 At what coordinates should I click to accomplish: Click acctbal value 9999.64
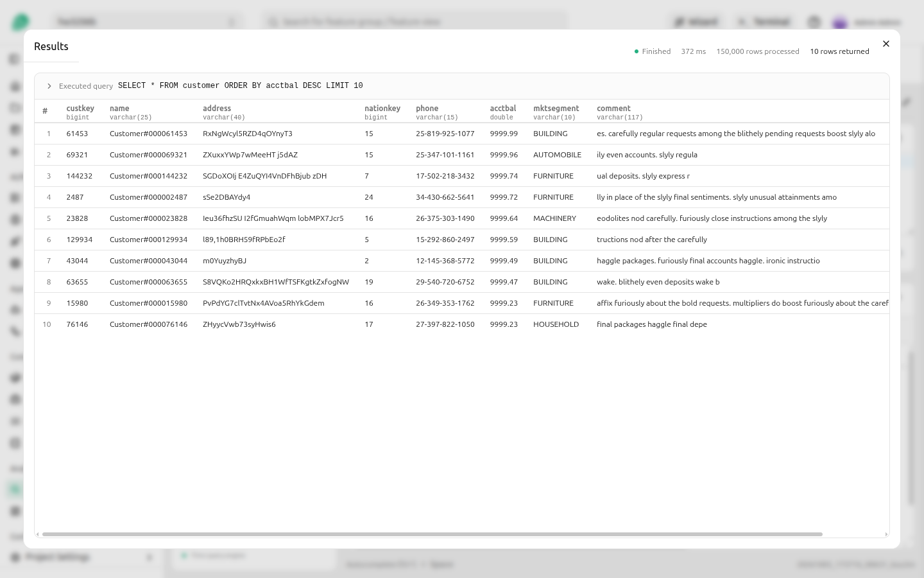tap(504, 218)
